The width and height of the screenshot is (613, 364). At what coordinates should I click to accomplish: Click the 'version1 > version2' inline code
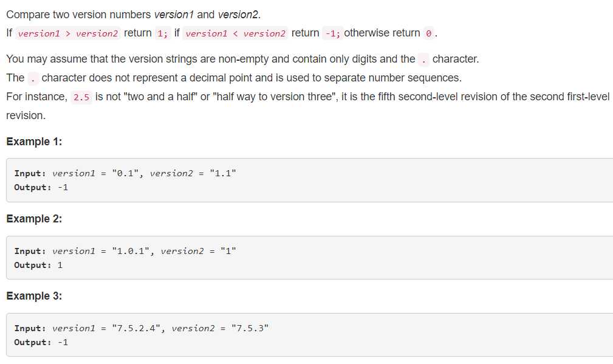point(67,33)
